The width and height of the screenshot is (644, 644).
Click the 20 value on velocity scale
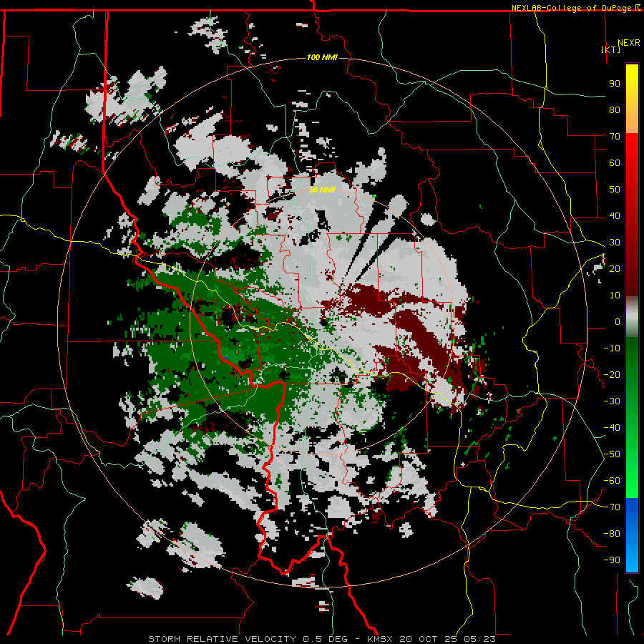[x=615, y=269]
